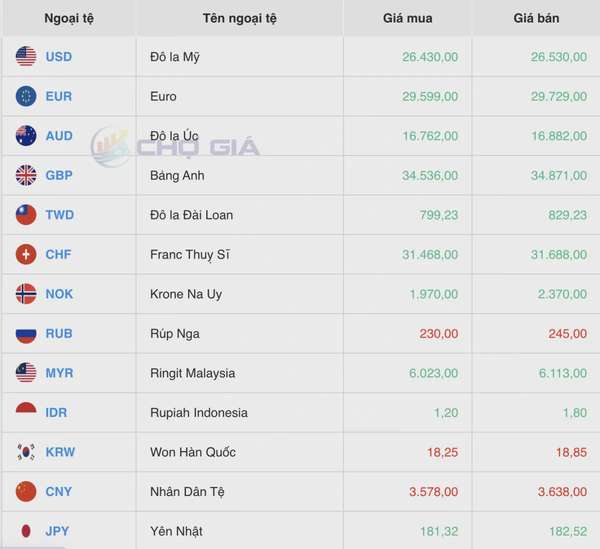This screenshot has width=600, height=549.
Task: Click the British flag icon for GBP
Action: coord(26,175)
